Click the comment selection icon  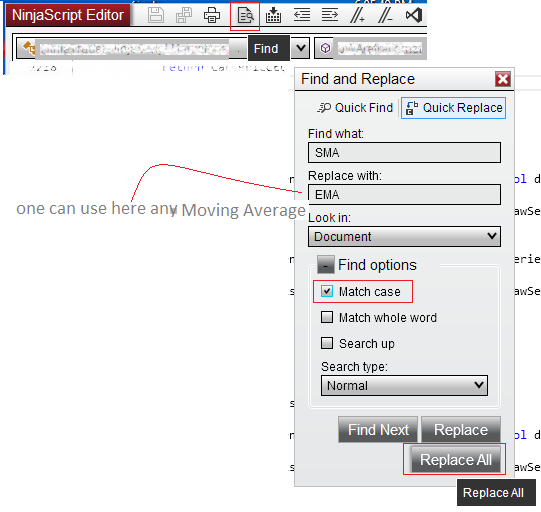click(x=357, y=15)
